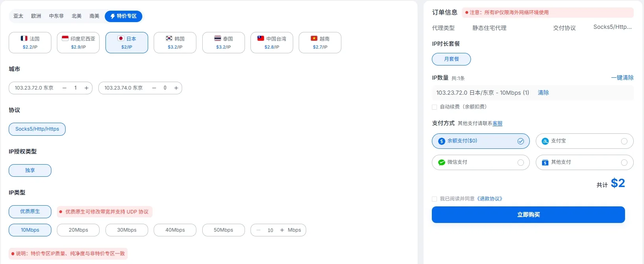The width and height of the screenshot is (644, 264).
Task: Decrease quantity for 103.23.72.0 东京
Action: coord(64,88)
